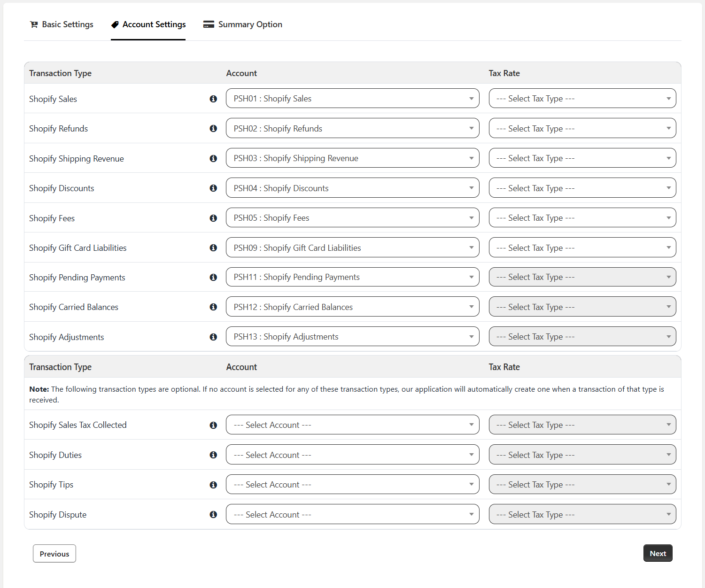Expand Tax Rate dropdown for Shopify Refunds

pyautogui.click(x=582, y=128)
